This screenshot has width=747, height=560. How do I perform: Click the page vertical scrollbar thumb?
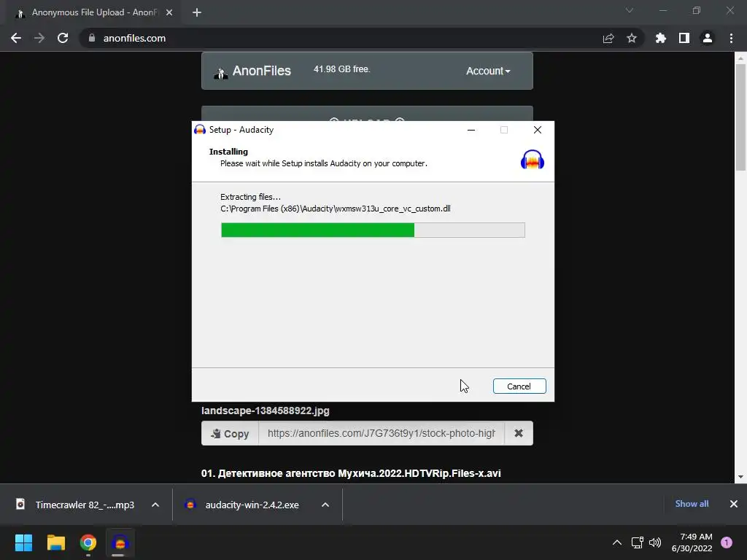coord(740,117)
